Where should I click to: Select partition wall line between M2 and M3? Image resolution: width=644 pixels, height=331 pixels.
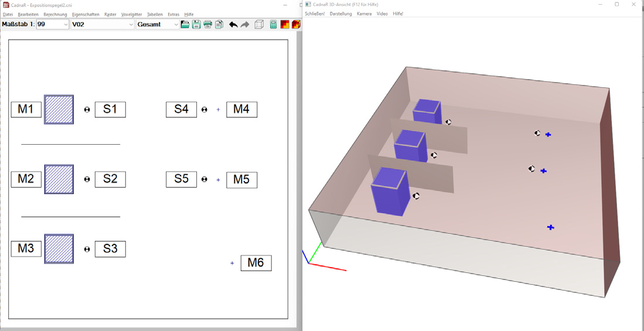71,216
